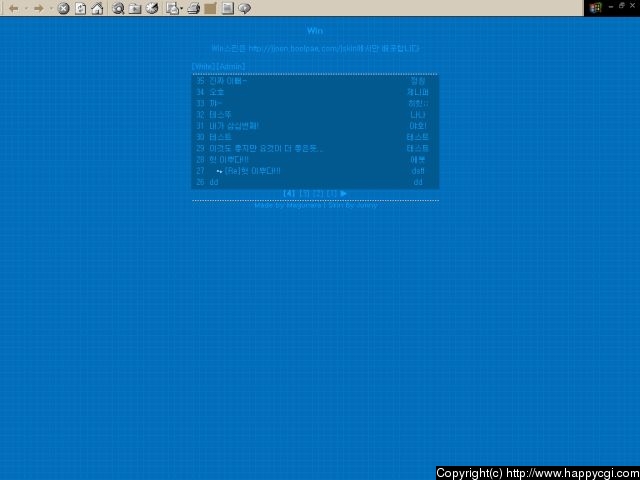Reload the page with the Refresh icon
The image size is (640, 480).
80,9
